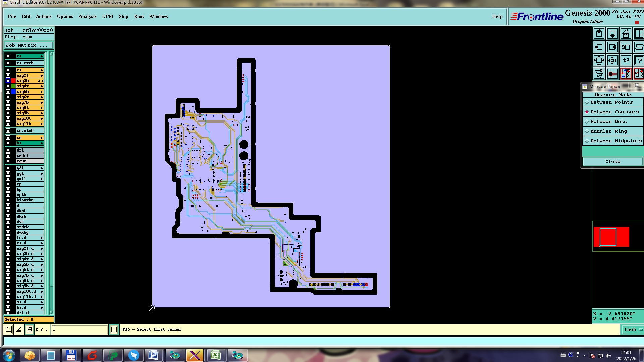The width and height of the screenshot is (644, 362).
Task: Click the pan down arrow icon
Action: (x=612, y=34)
